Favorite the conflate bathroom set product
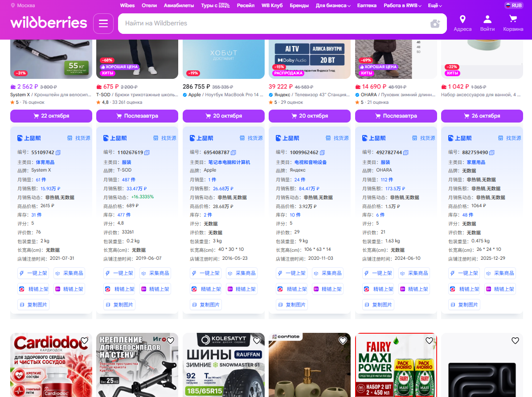The width and height of the screenshot is (532, 397). click(x=343, y=340)
